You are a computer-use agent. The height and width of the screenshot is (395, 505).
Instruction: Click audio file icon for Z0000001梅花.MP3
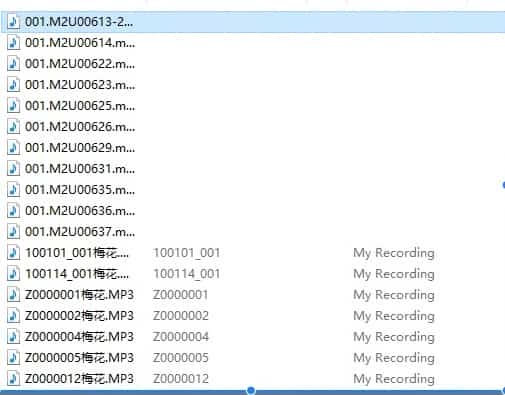tap(13, 295)
